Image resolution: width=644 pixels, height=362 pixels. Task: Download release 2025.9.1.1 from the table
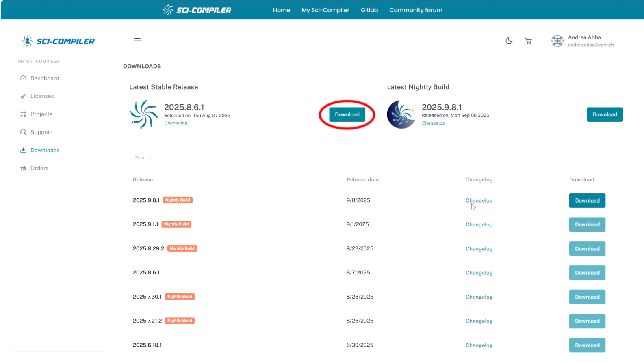[x=587, y=224]
